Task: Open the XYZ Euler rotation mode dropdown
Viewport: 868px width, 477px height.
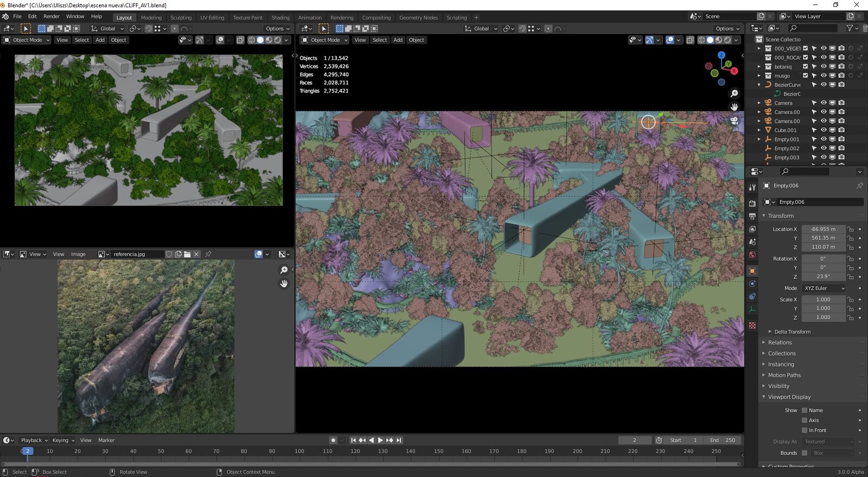Action: (824, 288)
